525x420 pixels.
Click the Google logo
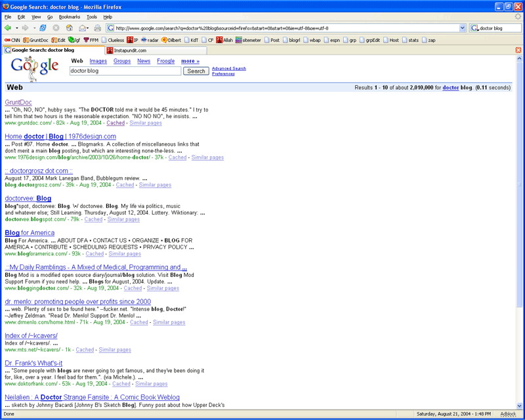pyautogui.click(x=35, y=68)
